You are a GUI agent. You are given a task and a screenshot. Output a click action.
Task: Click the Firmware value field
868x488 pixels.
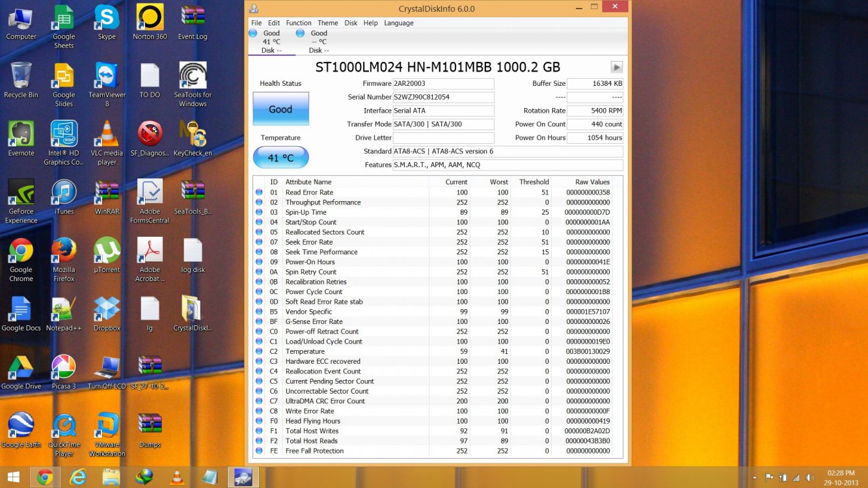(x=444, y=84)
